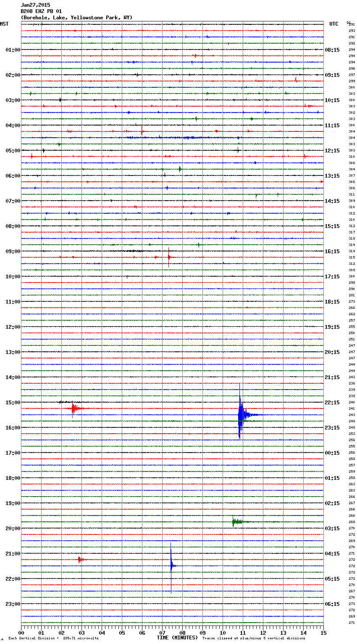This screenshot has width=357, height=644.
Task: Click the 23:00 MST hour label
Action: pyautogui.click(x=13, y=604)
